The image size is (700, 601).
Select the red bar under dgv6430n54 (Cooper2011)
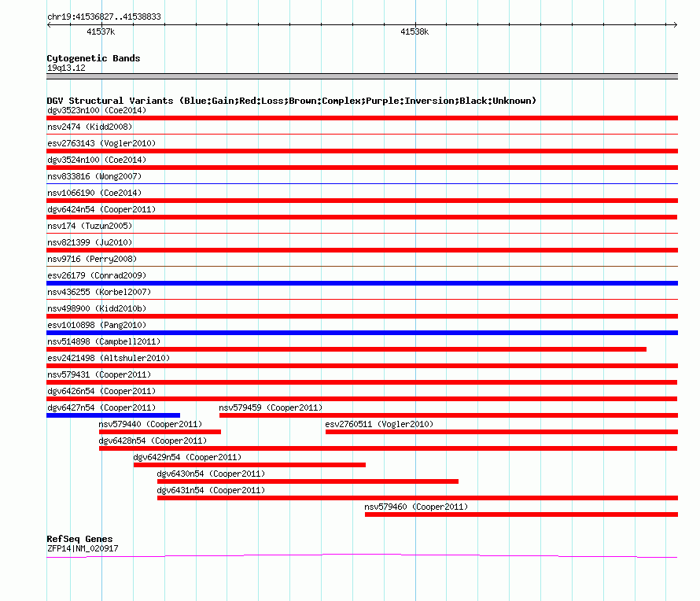pos(308,481)
